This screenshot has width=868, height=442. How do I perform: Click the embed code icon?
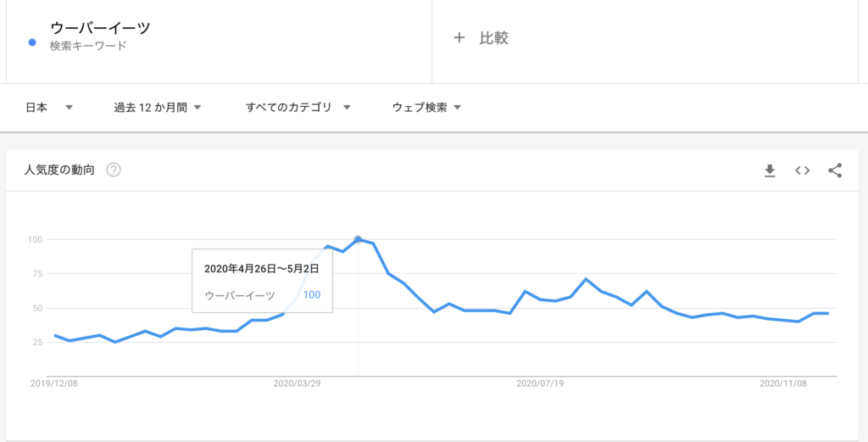pos(802,171)
